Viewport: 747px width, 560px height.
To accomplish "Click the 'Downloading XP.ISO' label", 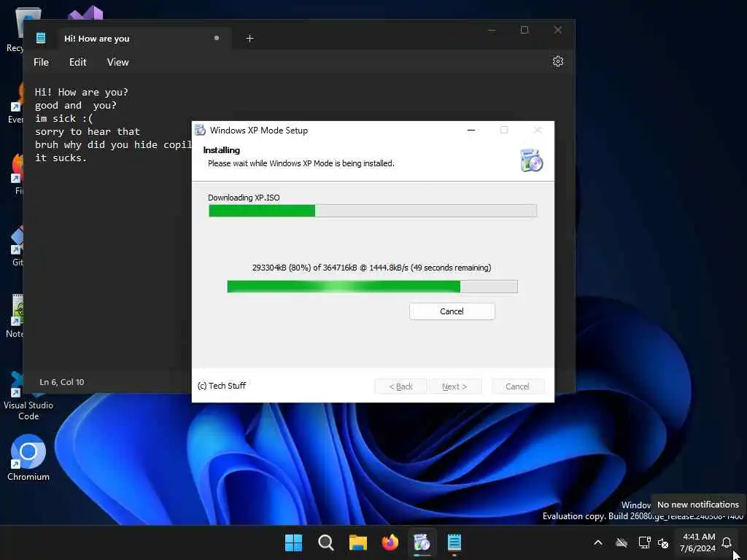I will pyautogui.click(x=244, y=198).
